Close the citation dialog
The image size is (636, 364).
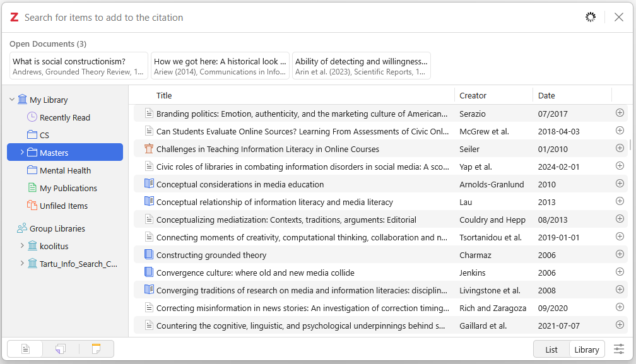pyautogui.click(x=618, y=17)
